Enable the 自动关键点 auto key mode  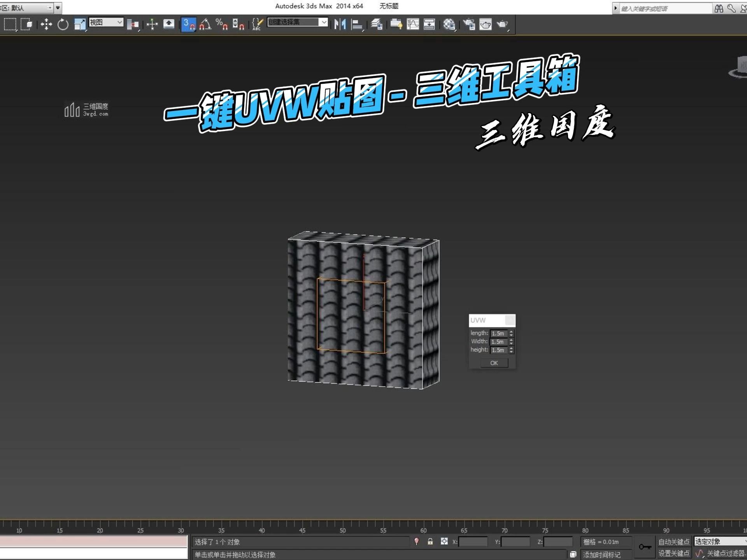pos(674,541)
